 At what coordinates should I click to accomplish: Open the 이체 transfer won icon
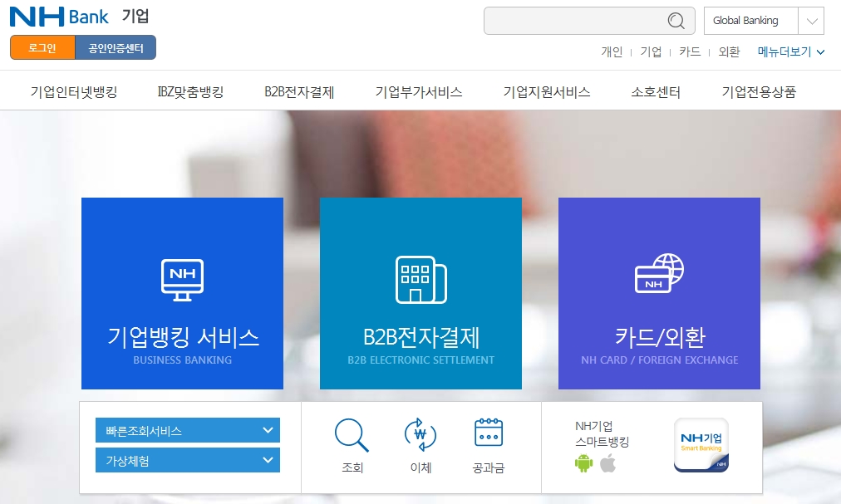[x=420, y=435]
